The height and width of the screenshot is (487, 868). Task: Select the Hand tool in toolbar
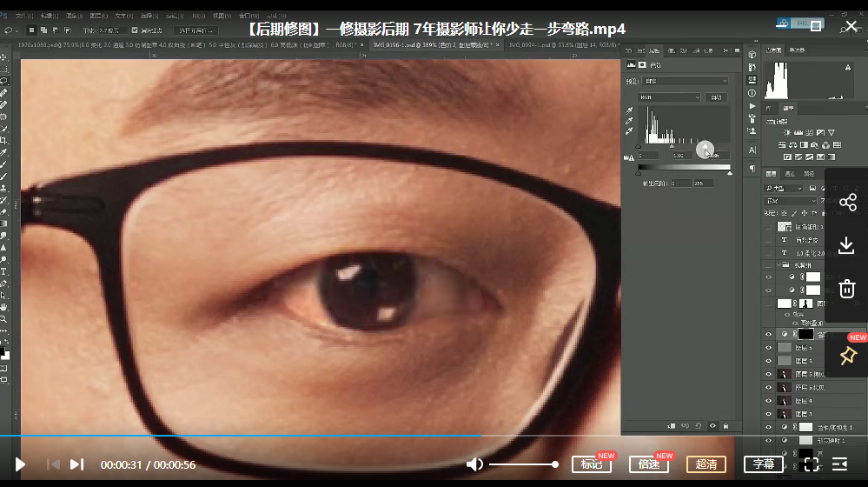(3, 307)
